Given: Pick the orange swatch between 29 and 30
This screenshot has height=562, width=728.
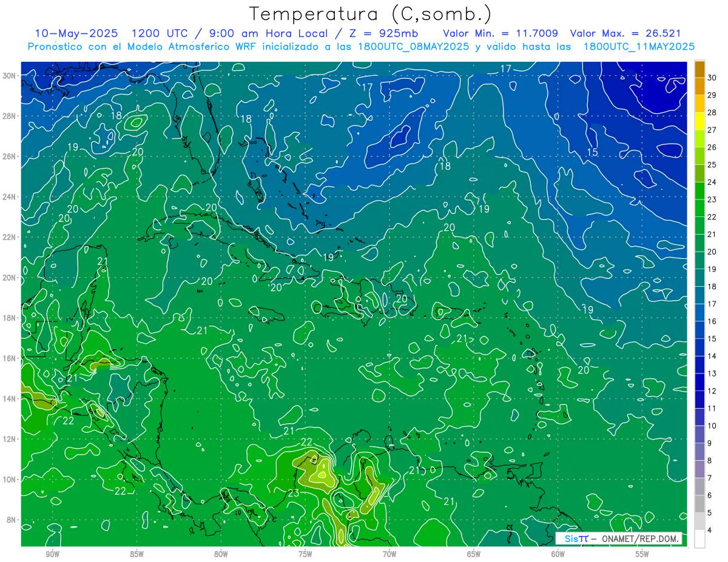Looking at the screenshot, I should click(x=699, y=87).
